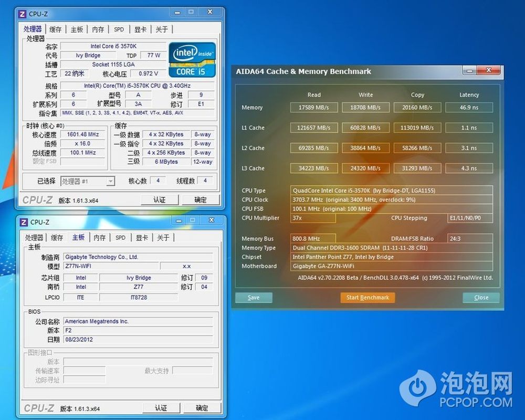Viewport: 525px width, 420px height.
Task: Click L1 Cache Read 121657 MB/s value
Action: click(314, 128)
